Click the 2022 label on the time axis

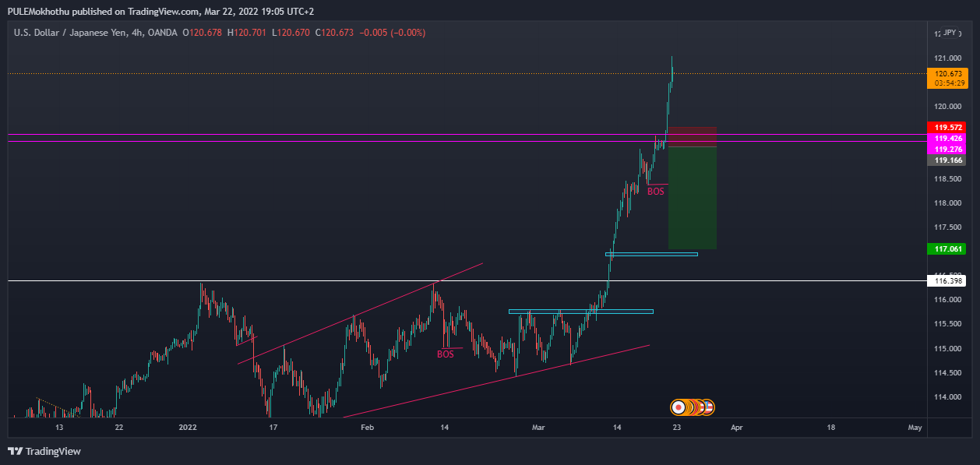(x=189, y=427)
